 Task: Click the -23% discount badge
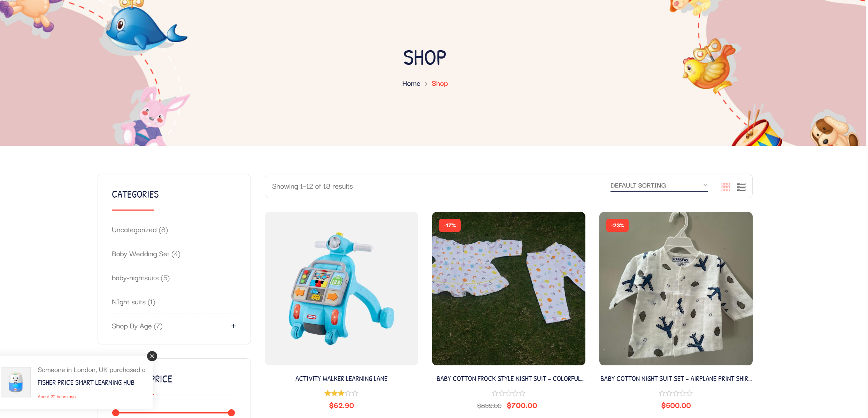tap(617, 226)
